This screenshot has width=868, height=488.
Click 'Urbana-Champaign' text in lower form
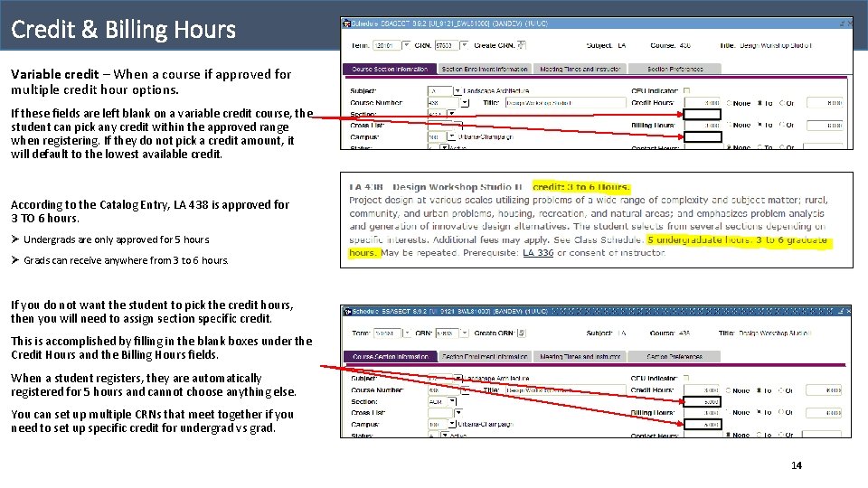(486, 425)
